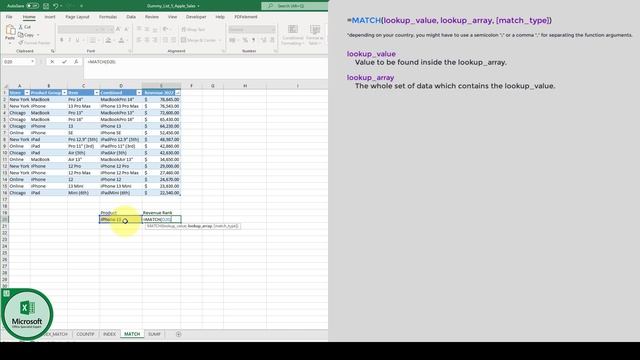This screenshot has height=360, width=640.
Task: Switch to the COUNTIF sheet tab
Action: tap(85, 334)
